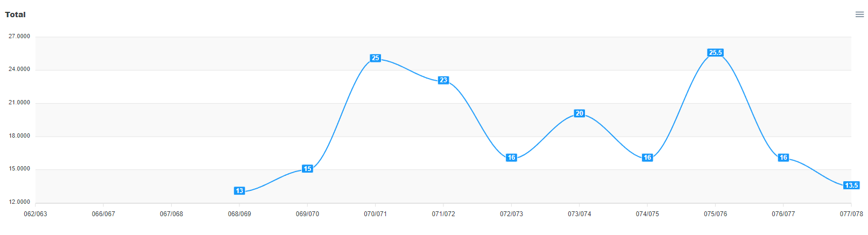Click the 16 marker at 072/073

pos(511,158)
